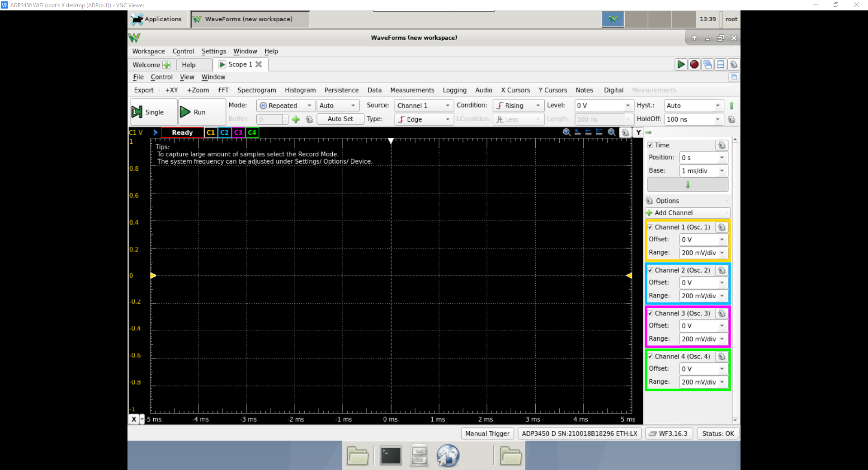Click the green plus icon next to Buffer

(296, 119)
